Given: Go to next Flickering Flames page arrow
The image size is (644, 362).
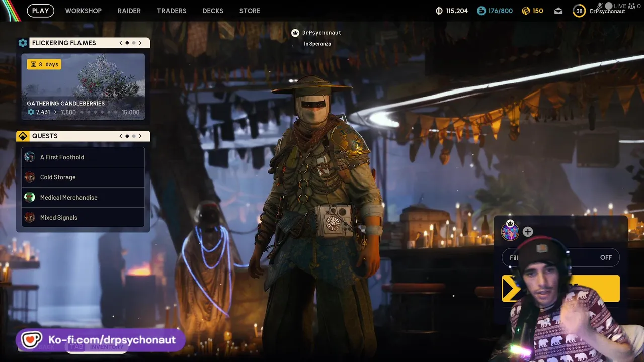Looking at the screenshot, I should coord(140,43).
